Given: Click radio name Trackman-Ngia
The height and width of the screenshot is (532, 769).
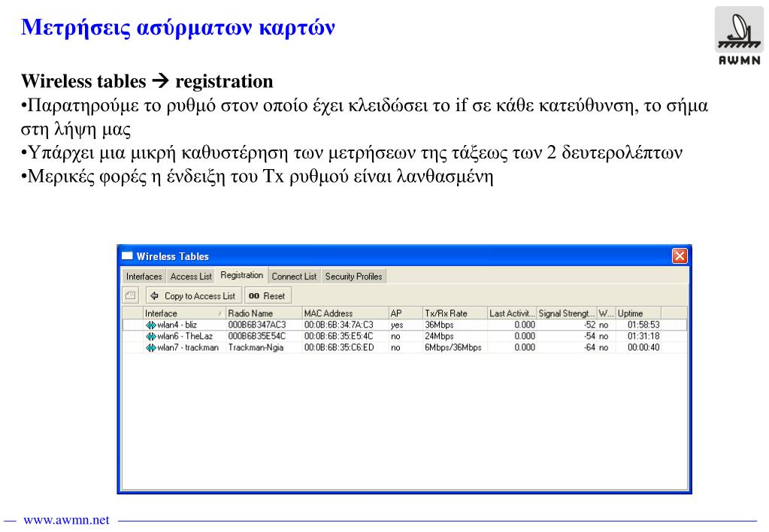Looking at the screenshot, I should 256,347.
